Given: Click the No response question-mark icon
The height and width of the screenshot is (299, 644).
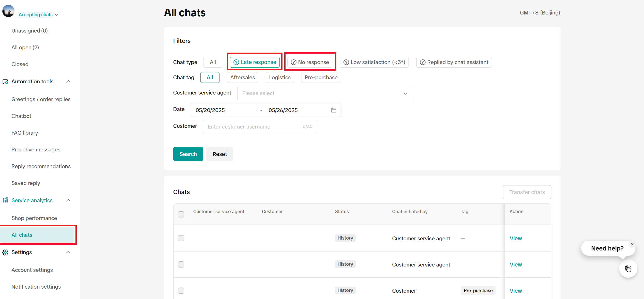Looking at the screenshot, I should click(x=293, y=62).
